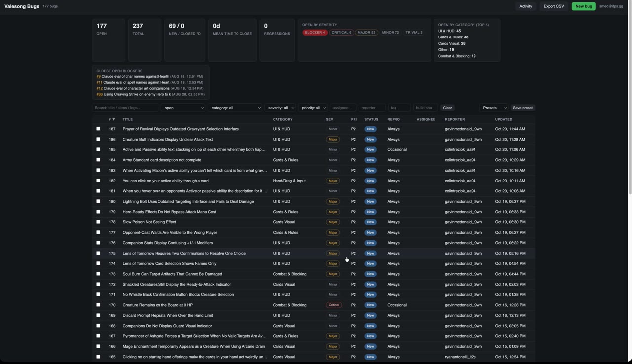Tick the checkbox for bug 187
This screenshot has height=364, width=632.
coord(98,129)
